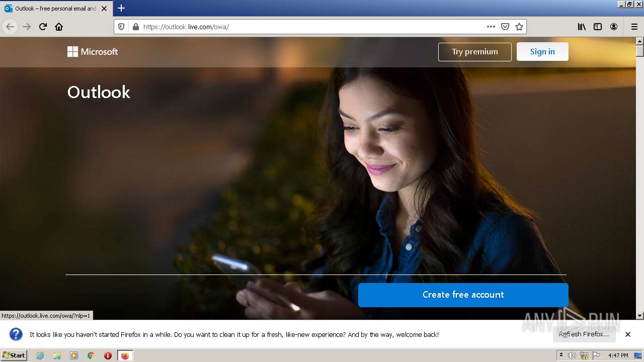Click Try premium button
The height and width of the screenshot is (362, 644).
tap(475, 52)
